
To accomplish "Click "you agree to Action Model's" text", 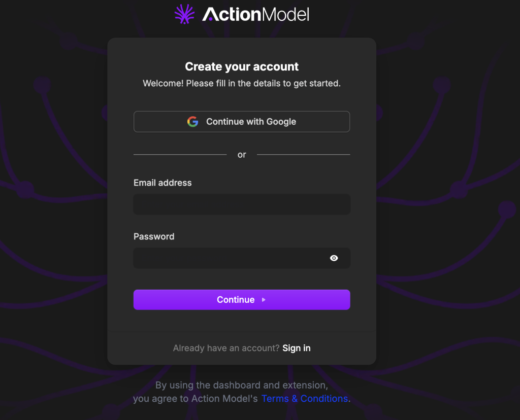I will [x=196, y=399].
